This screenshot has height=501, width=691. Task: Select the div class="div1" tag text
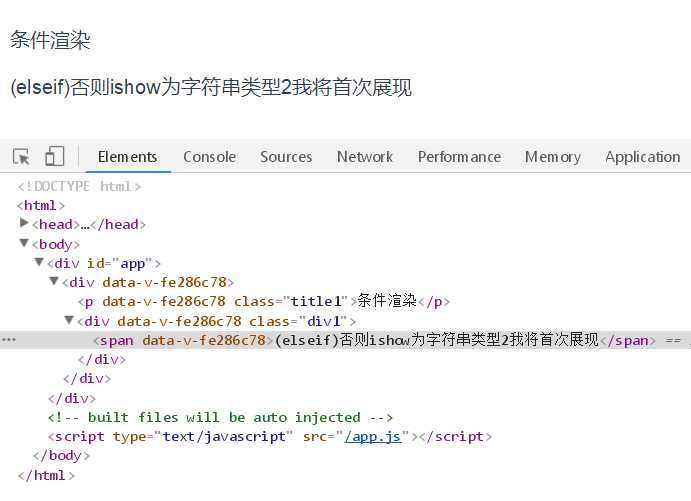(217, 321)
